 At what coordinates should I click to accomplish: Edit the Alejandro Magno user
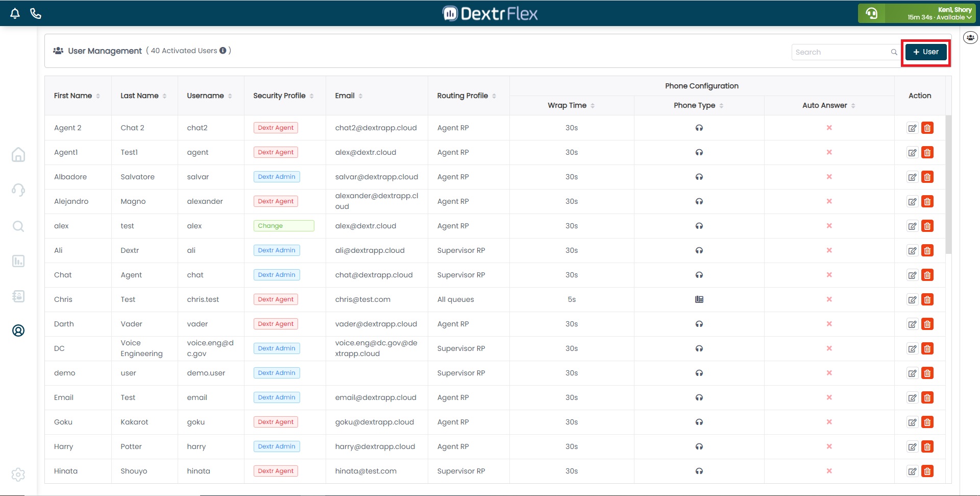(x=912, y=202)
